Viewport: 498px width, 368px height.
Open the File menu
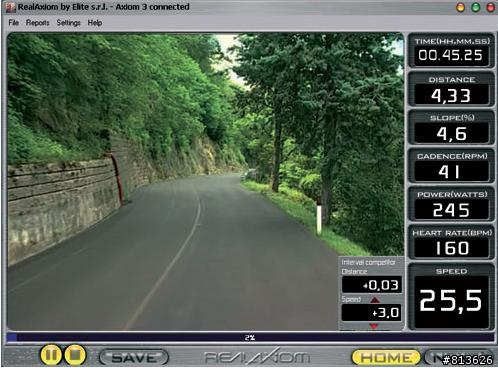(x=13, y=23)
